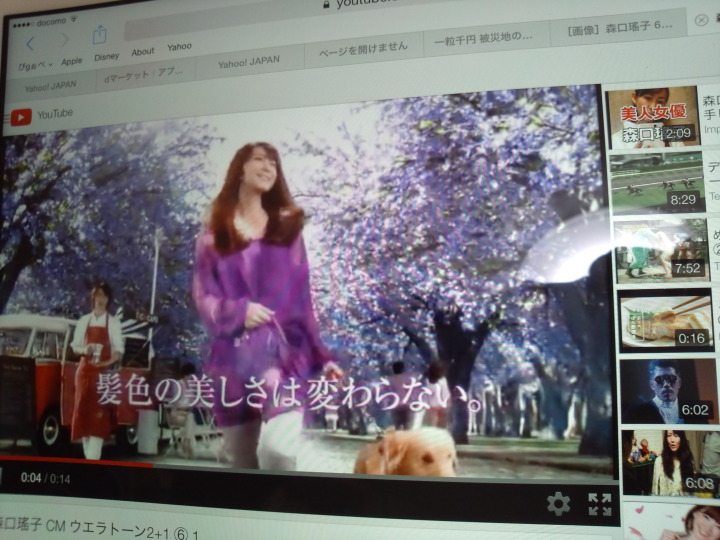
Task: Switch to the ページを開けません tab
Action: [x=363, y=48]
